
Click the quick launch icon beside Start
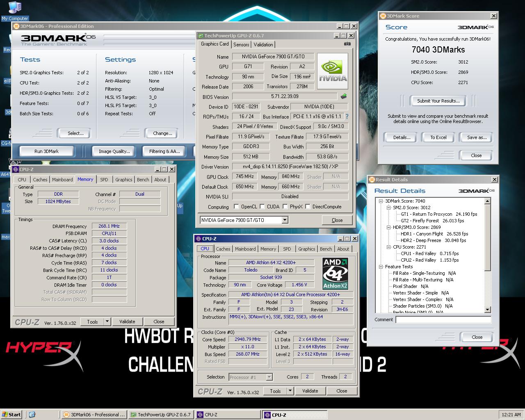[32, 414]
